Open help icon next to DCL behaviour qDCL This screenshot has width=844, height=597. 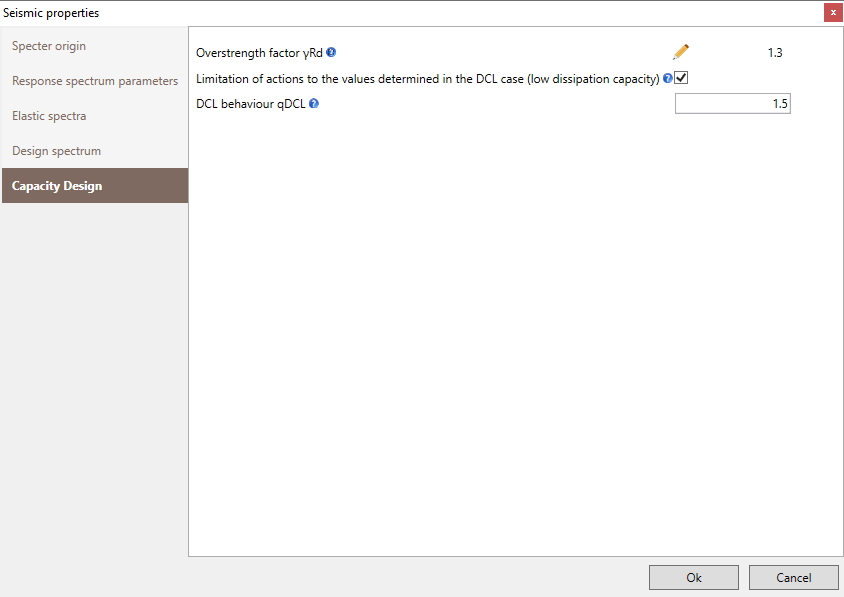[x=314, y=103]
